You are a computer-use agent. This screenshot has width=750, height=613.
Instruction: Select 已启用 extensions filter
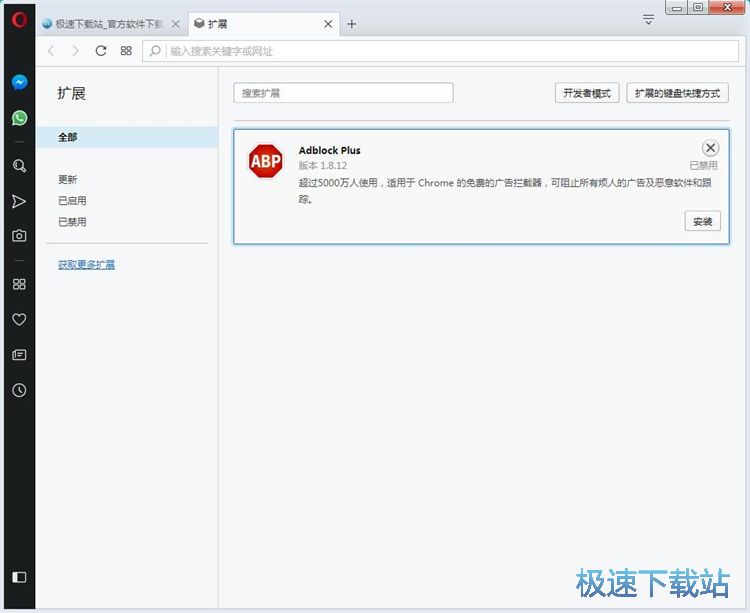click(x=72, y=200)
